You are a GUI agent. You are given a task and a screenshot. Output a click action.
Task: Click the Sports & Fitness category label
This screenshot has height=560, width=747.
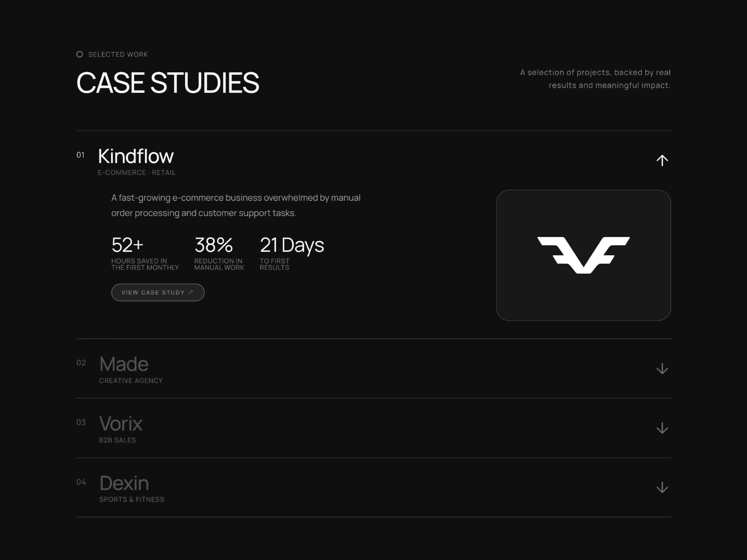click(x=132, y=499)
